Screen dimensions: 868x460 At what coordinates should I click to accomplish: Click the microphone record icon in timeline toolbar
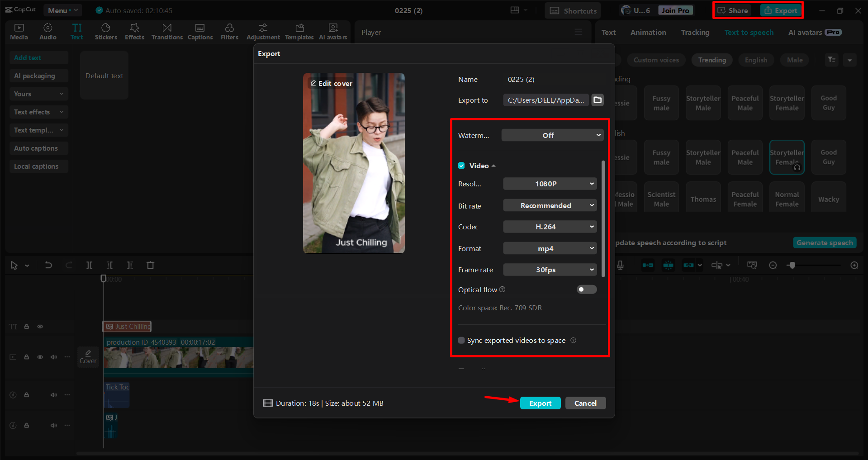coord(620,265)
